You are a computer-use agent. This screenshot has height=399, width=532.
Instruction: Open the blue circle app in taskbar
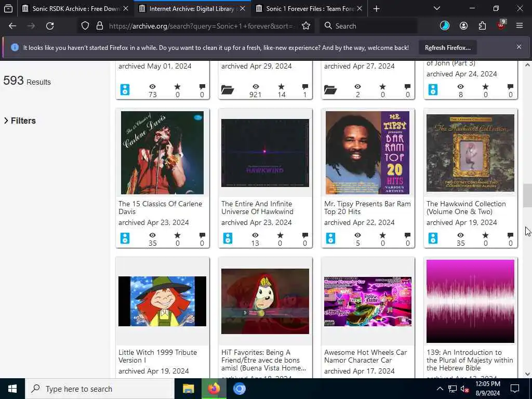239,389
